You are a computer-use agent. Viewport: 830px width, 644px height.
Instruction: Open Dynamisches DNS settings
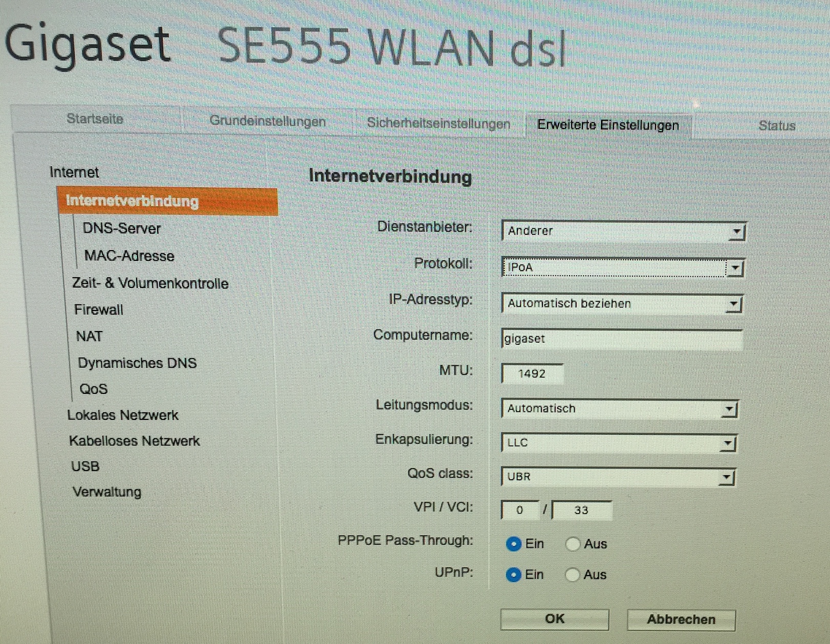tap(137, 363)
